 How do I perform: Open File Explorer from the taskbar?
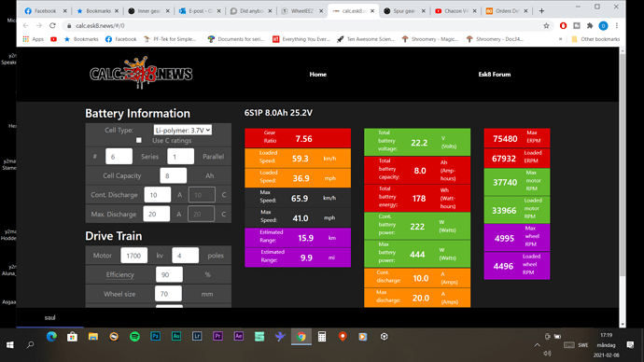tap(93, 337)
